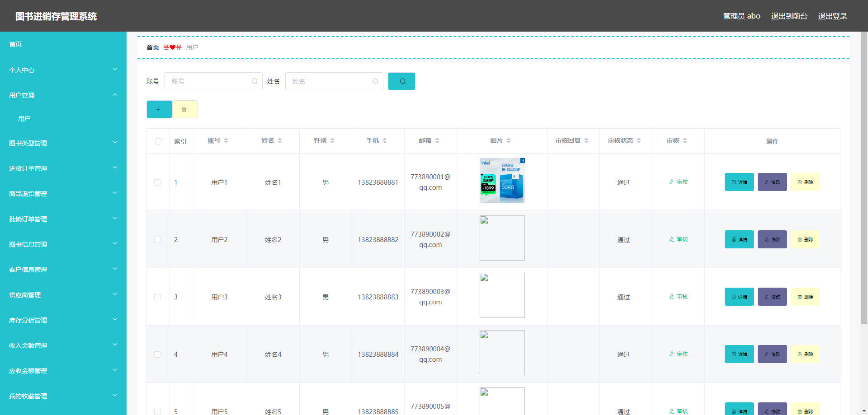868x415 pixels.
Task: Check the row checkbox for 用户3
Action: pos(157,297)
